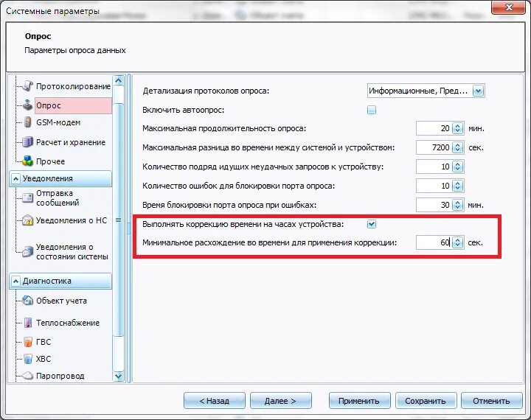Click the Теплоснабжение thermometer icon
This screenshot has width=531, height=420.
point(28,323)
